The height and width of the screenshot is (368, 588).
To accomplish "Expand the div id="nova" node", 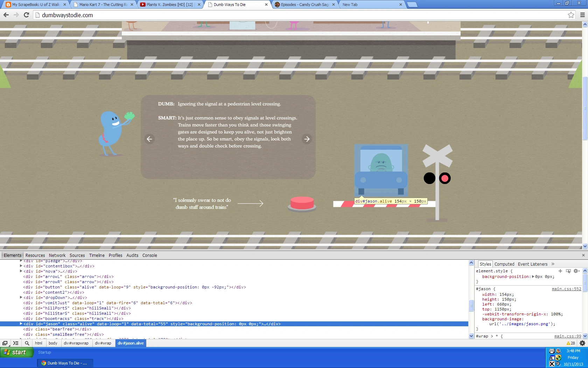I will pos(21,271).
